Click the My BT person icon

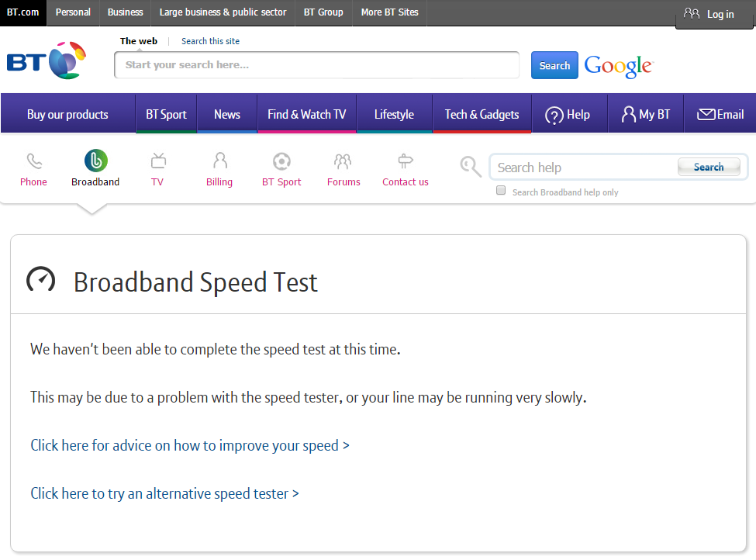tap(628, 114)
